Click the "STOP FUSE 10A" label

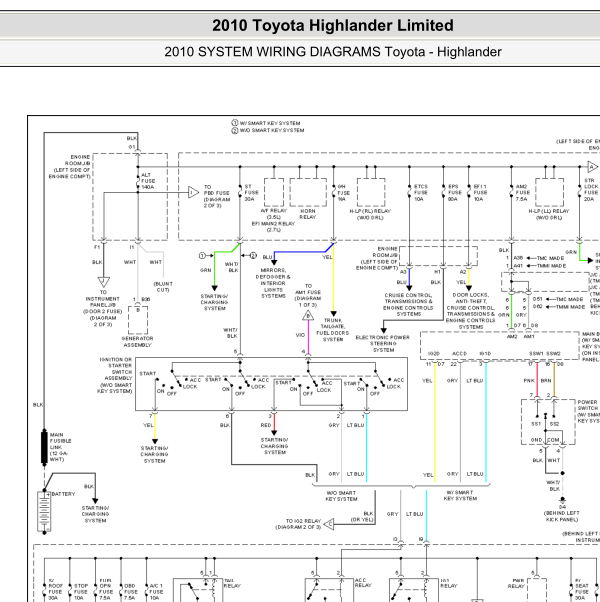click(81, 592)
